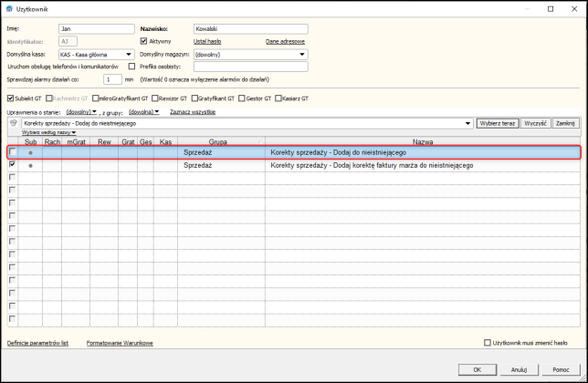Select row Korekty sprzedaży - Dodaj do nieistniejącego
The image size is (588, 383).
click(x=294, y=152)
